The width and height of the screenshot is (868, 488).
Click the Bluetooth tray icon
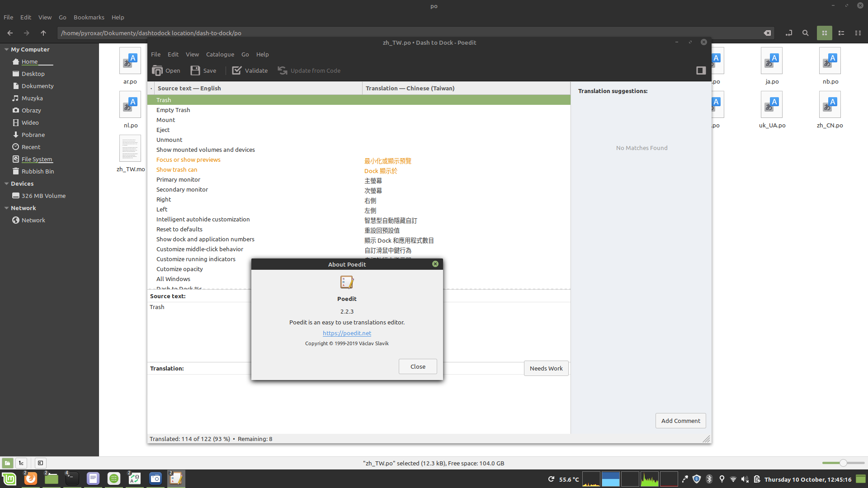709,479
